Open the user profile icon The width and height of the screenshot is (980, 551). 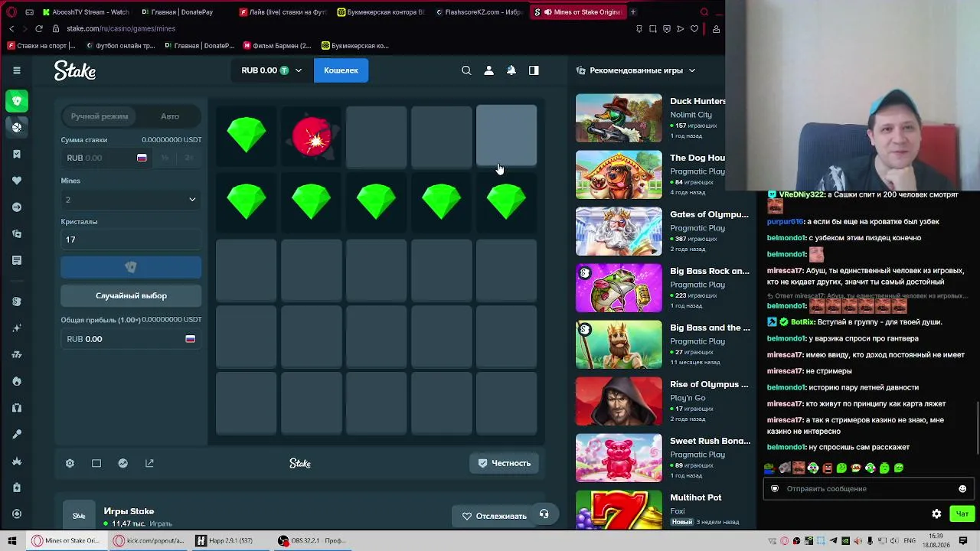(488, 70)
